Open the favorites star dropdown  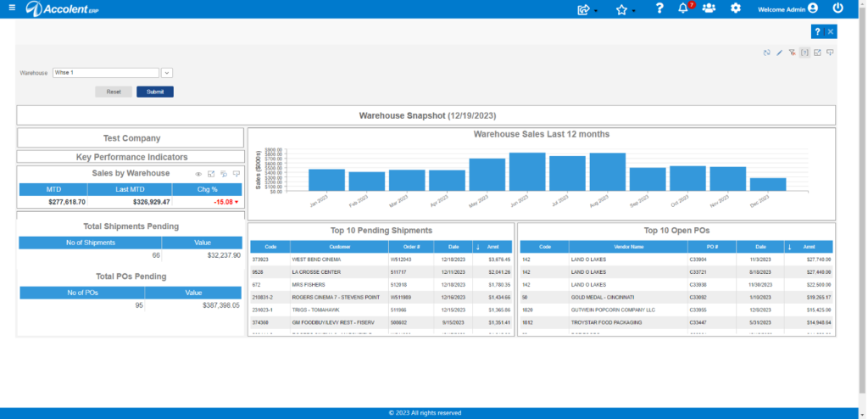[625, 9]
